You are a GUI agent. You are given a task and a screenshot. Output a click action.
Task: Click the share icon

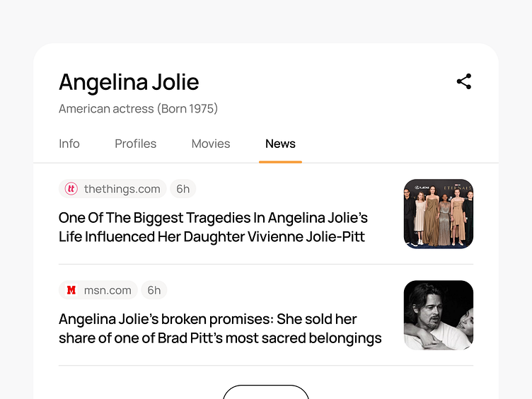464,81
